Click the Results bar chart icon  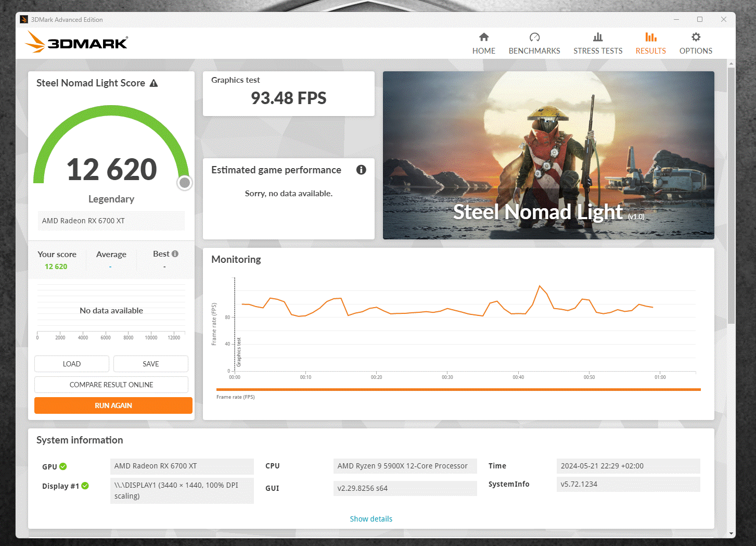coord(651,37)
